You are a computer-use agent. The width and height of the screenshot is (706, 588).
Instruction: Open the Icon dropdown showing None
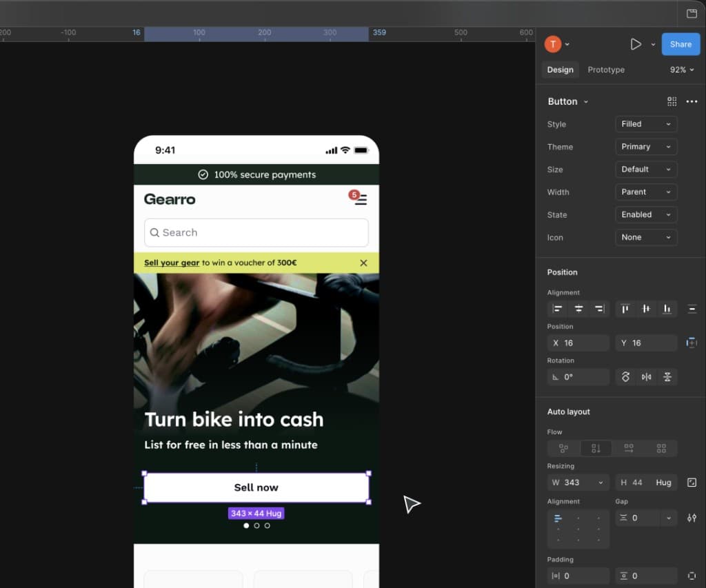646,237
